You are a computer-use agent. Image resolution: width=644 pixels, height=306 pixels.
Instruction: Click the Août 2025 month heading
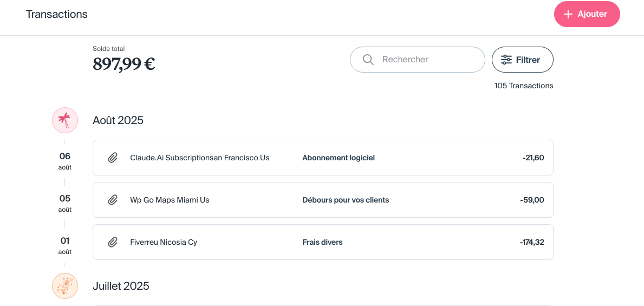118,120
